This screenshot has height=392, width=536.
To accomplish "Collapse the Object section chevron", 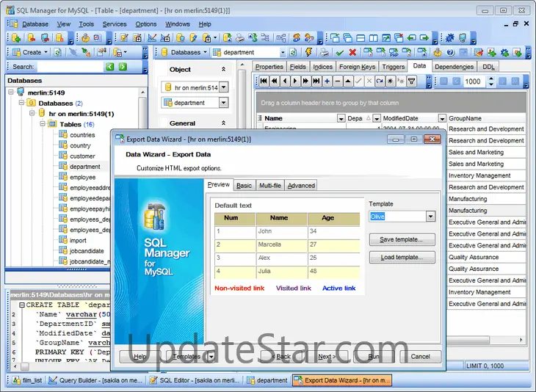I will point(223,70).
